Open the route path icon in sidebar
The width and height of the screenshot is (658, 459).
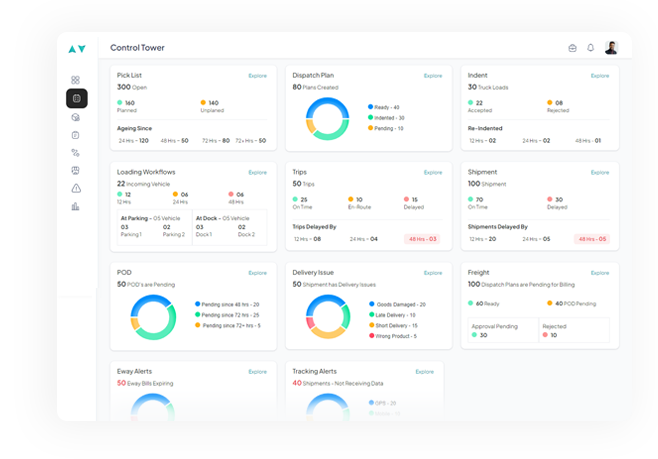click(x=76, y=153)
